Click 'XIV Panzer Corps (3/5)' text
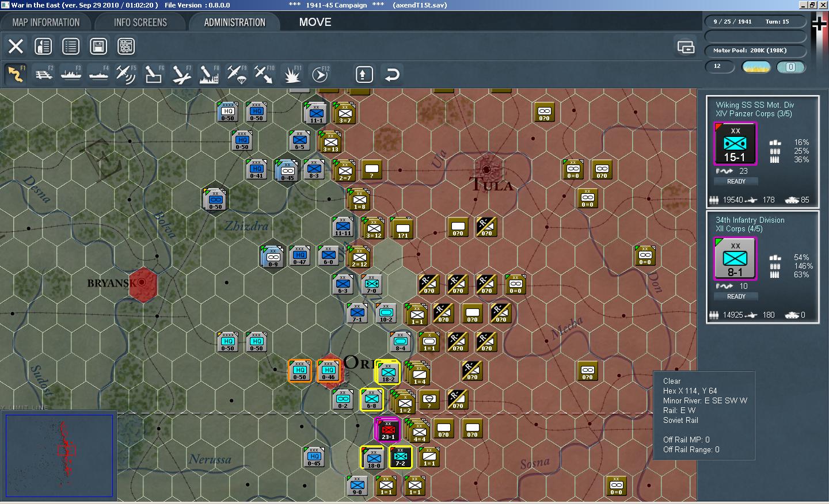 [x=754, y=114]
